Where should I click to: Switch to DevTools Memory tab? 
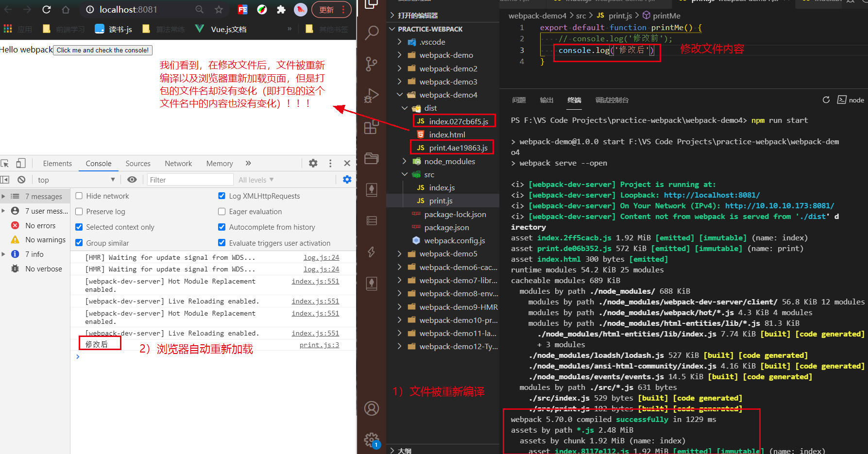220,164
